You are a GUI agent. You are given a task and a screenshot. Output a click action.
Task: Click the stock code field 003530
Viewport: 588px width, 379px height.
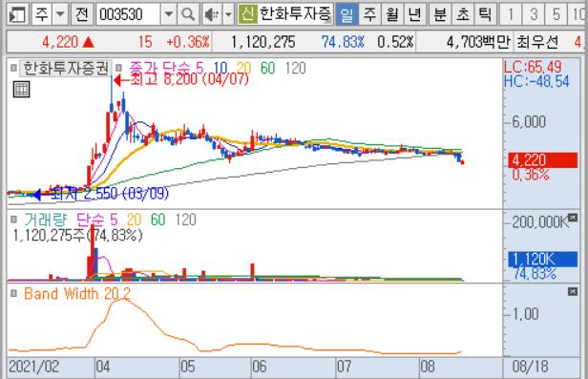(x=128, y=14)
